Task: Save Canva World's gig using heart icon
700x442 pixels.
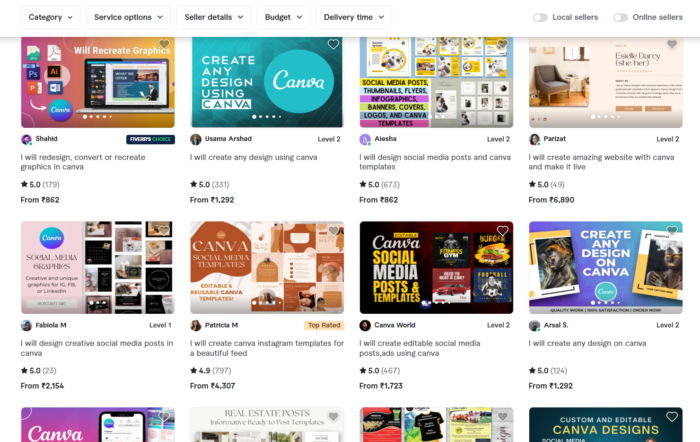Action: click(502, 230)
